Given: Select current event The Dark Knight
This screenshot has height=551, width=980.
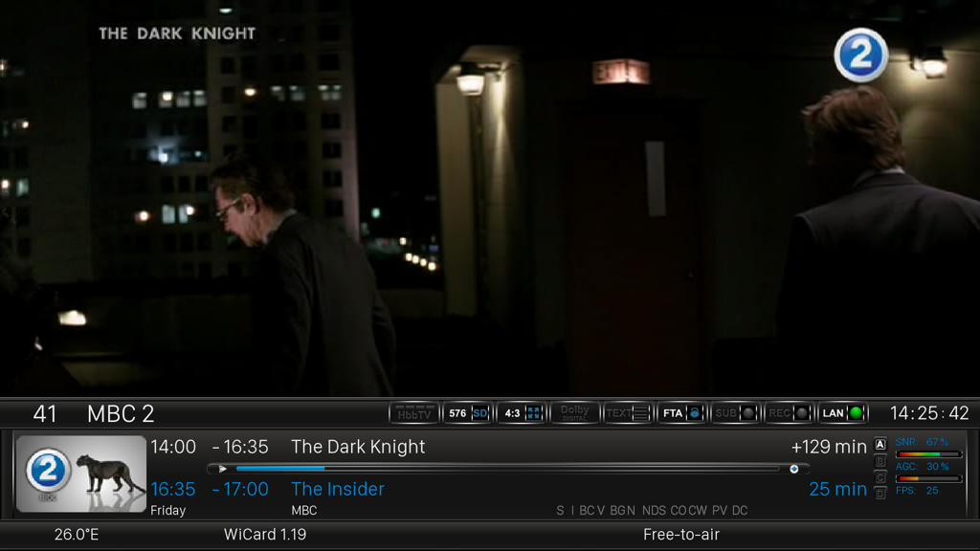Looking at the screenshot, I should (x=358, y=447).
